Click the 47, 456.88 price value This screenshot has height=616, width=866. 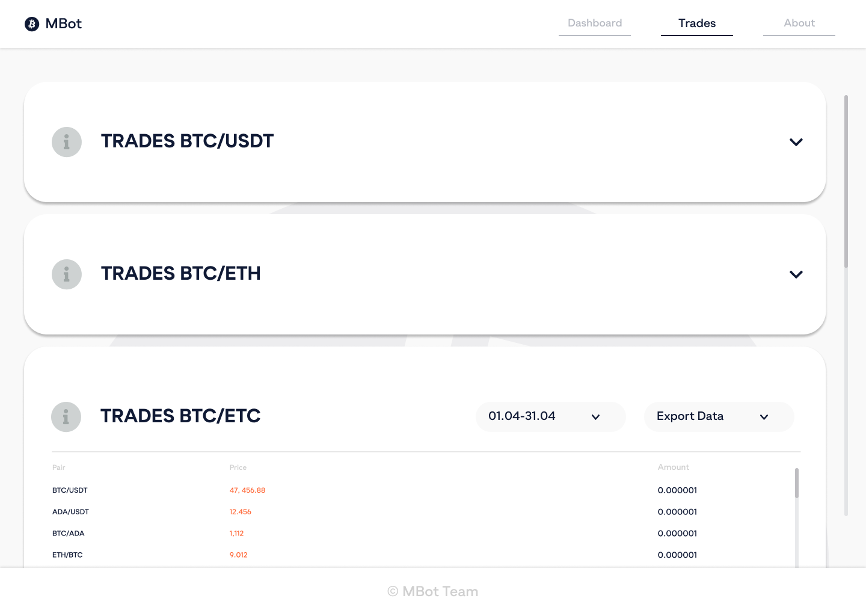(247, 490)
